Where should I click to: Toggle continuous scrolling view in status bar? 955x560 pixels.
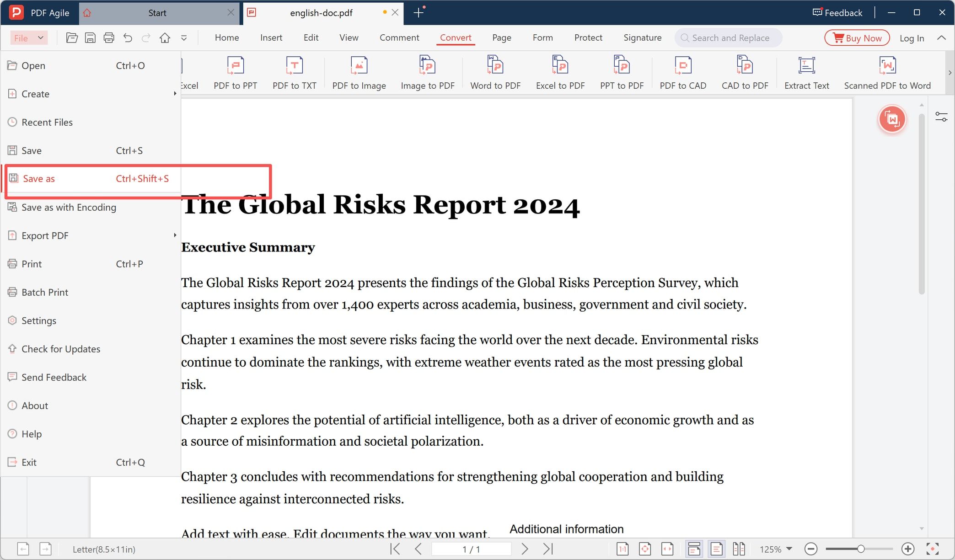[x=694, y=549]
